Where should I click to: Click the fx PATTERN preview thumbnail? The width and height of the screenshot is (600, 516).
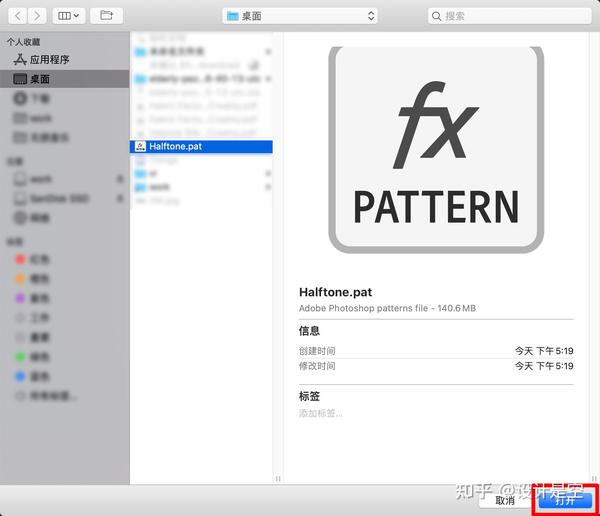436,150
